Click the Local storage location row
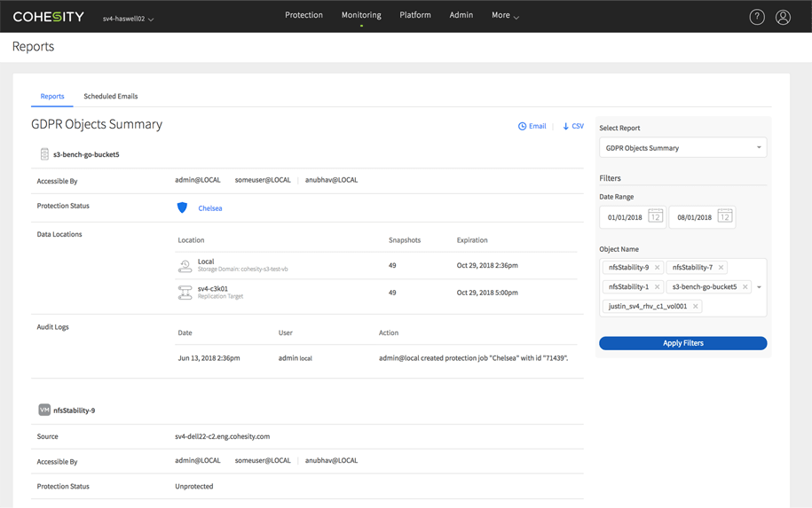This screenshot has width=812, height=508. (376, 265)
